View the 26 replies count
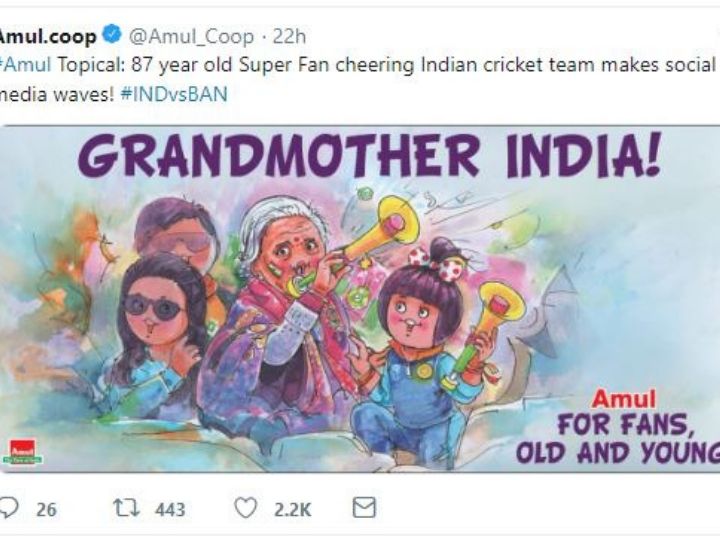720x540 pixels. click(46, 509)
